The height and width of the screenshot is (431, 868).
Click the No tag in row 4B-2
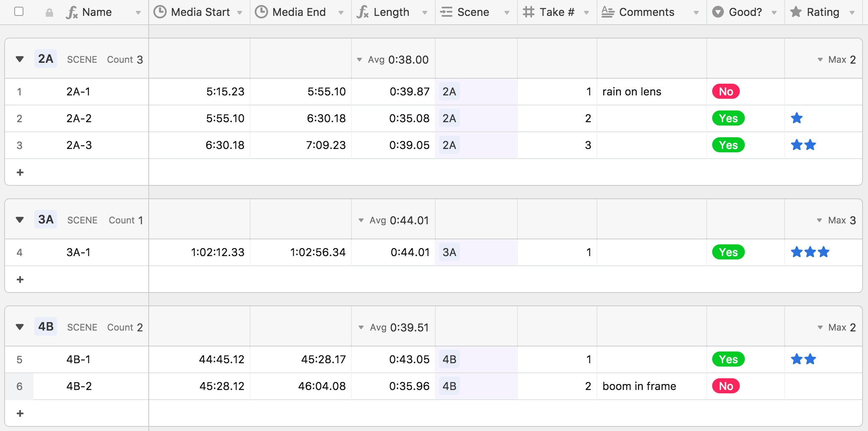click(x=726, y=386)
